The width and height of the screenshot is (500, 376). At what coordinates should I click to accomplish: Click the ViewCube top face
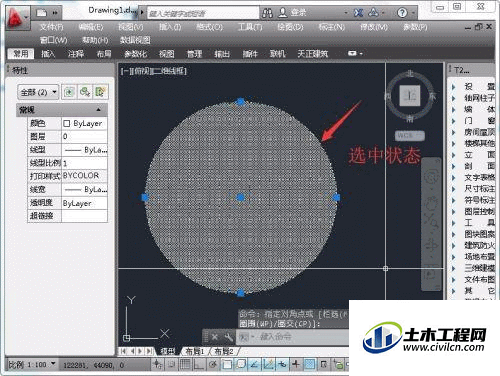pos(410,96)
